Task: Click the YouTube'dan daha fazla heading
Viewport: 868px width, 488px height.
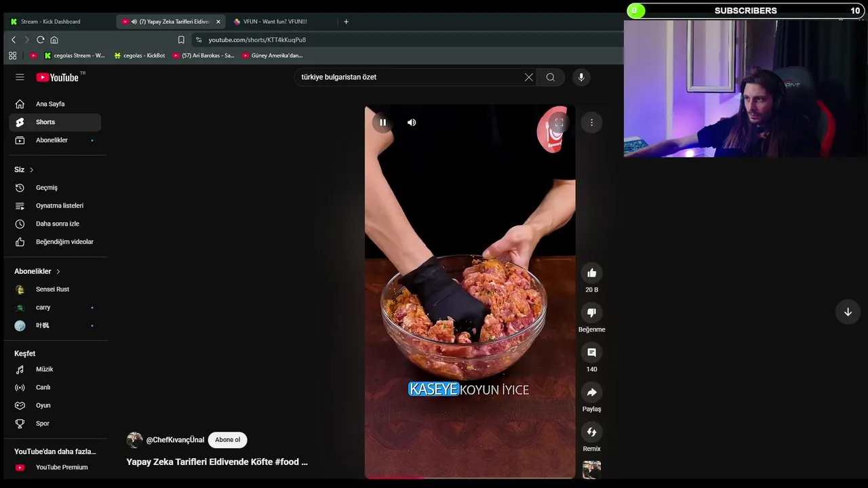Action: click(x=55, y=451)
